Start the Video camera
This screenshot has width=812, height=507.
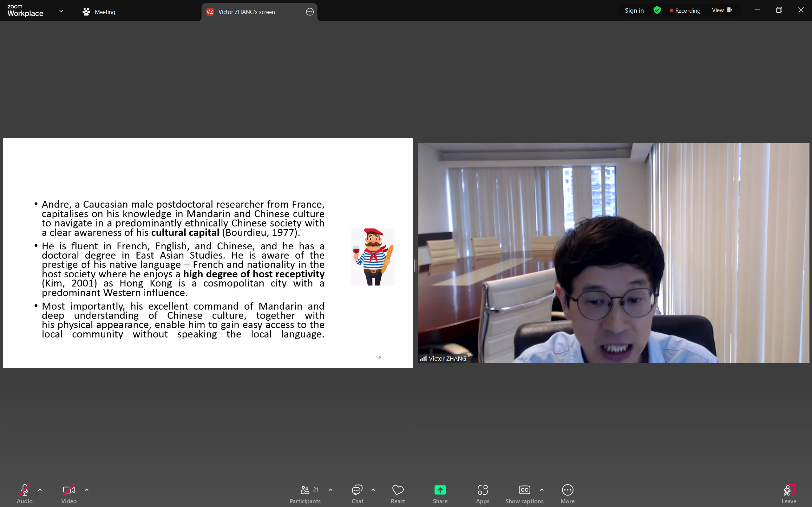click(69, 490)
